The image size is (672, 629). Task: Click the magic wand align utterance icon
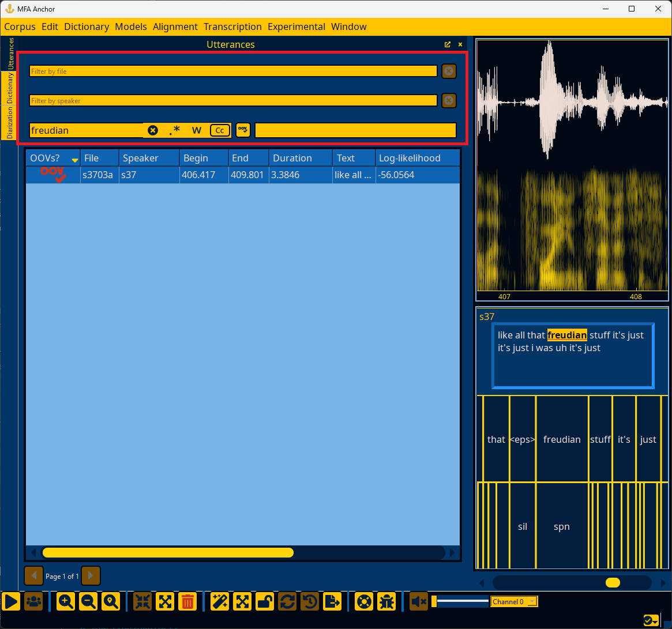pos(220,601)
